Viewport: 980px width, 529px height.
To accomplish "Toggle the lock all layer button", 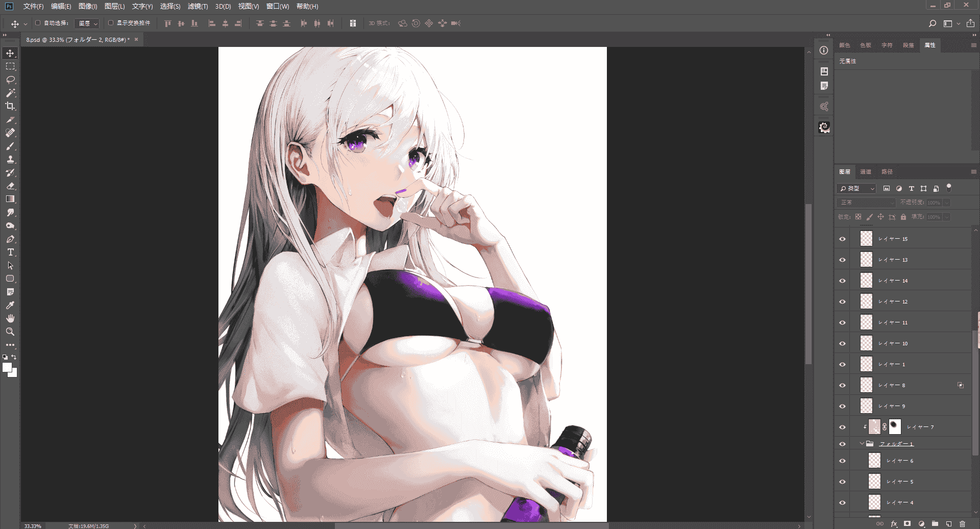I will click(x=903, y=217).
